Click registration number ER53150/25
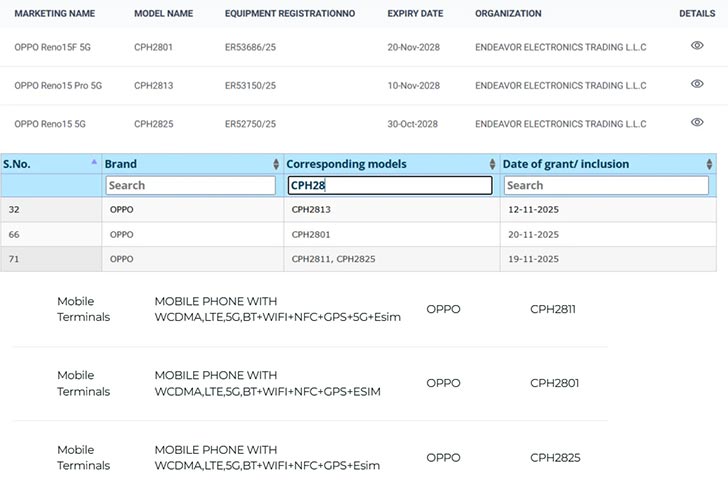This screenshot has width=728, height=500. (251, 85)
